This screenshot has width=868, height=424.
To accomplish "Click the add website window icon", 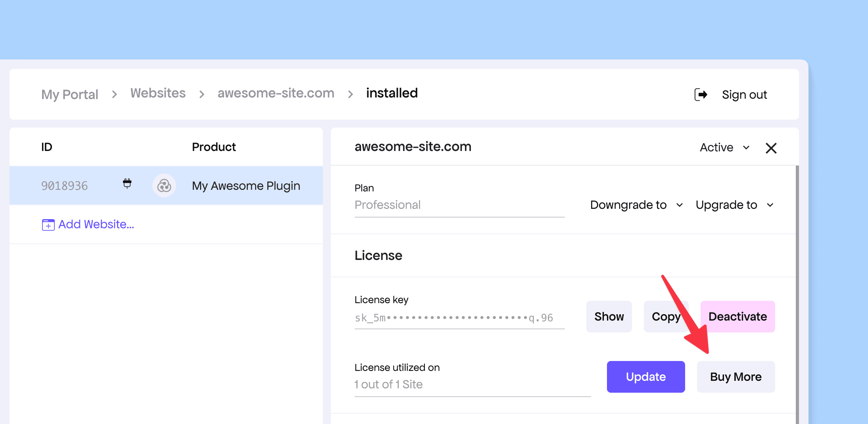I will (48, 225).
